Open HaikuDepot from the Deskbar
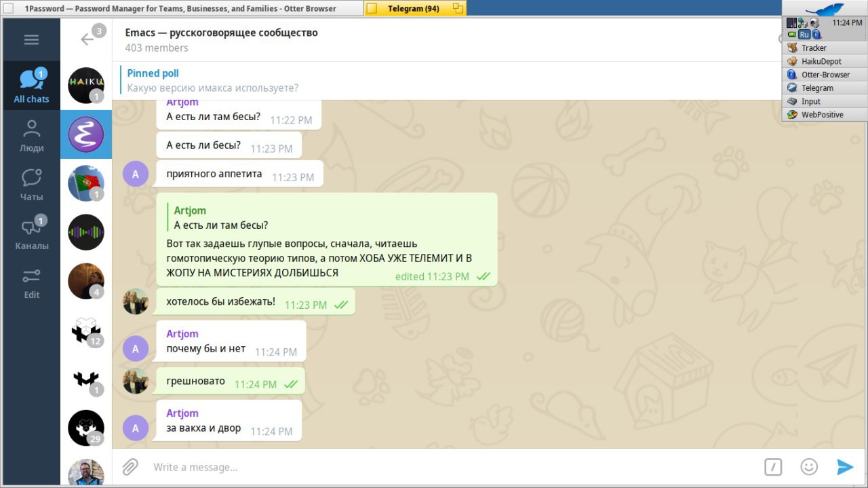Screen dimensions: 868x488 coord(825,62)
